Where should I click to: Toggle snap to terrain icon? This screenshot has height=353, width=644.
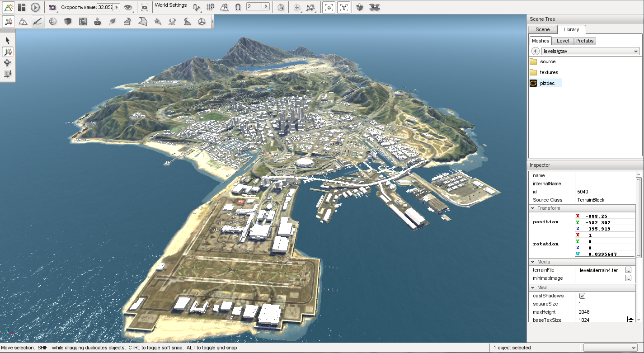[x=224, y=7]
